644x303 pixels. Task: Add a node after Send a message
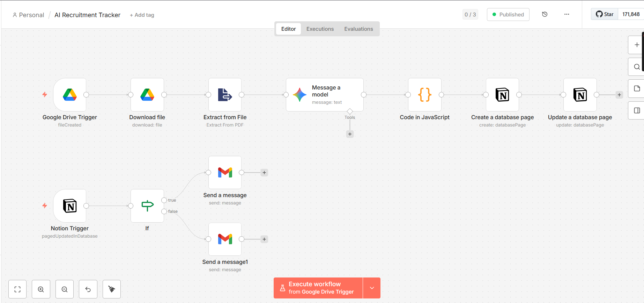tap(264, 173)
